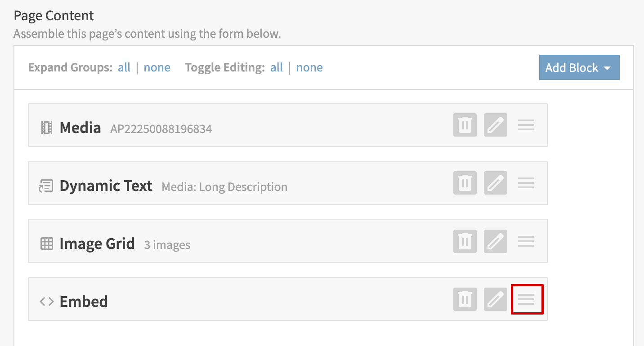Delete the Image Grid block

coord(465,241)
